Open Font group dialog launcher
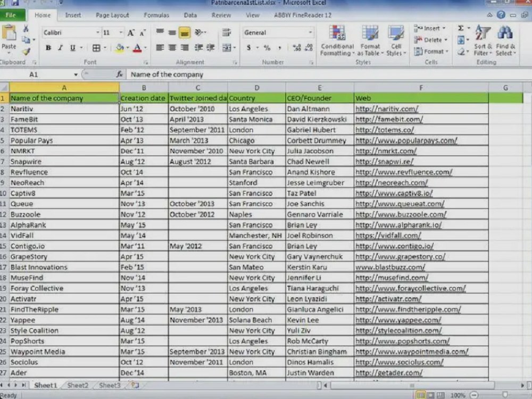532x399 pixels. 146,62
